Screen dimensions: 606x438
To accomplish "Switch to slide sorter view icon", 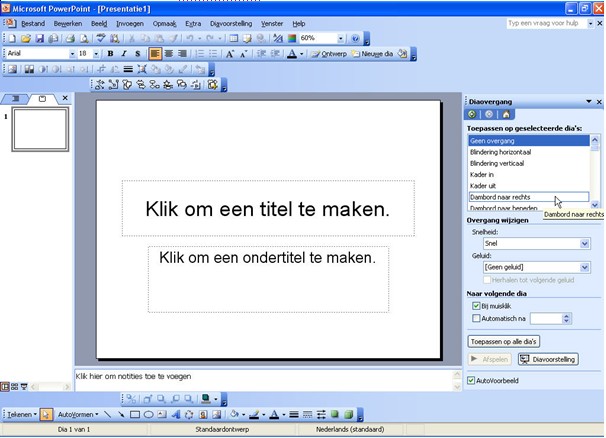I will 15,386.
